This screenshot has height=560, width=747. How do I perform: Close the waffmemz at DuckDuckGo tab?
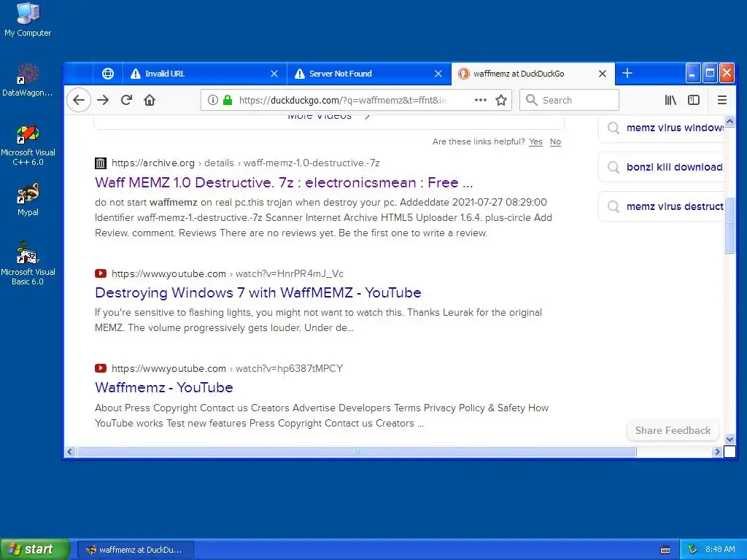[x=602, y=74]
